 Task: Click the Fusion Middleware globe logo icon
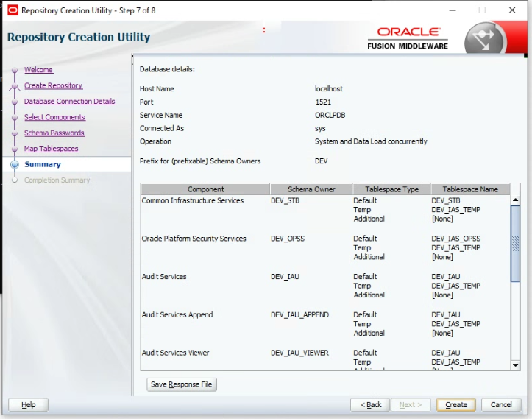point(484,38)
